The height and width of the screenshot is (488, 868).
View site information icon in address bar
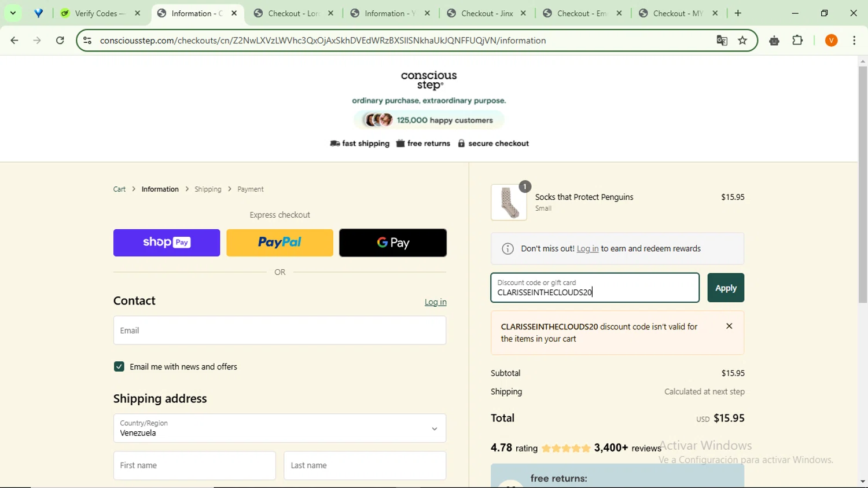[87, 41]
